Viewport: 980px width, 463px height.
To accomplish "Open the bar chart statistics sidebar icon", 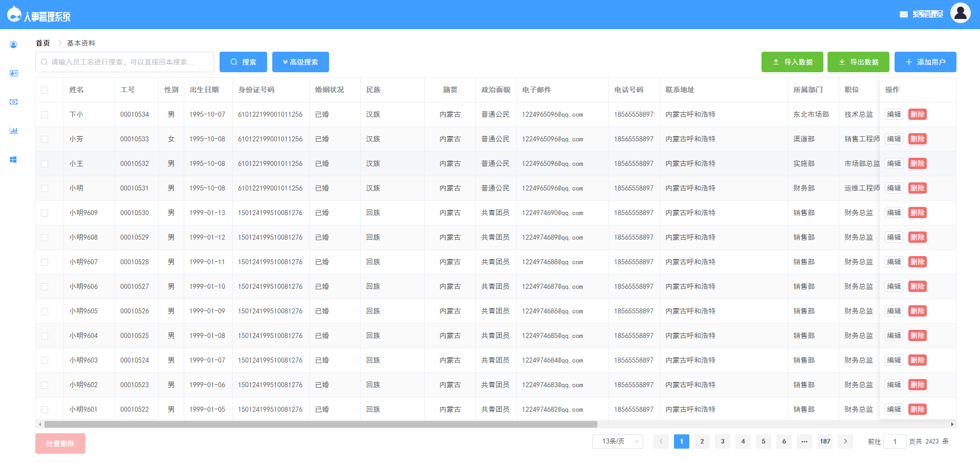I will pyautogui.click(x=13, y=130).
